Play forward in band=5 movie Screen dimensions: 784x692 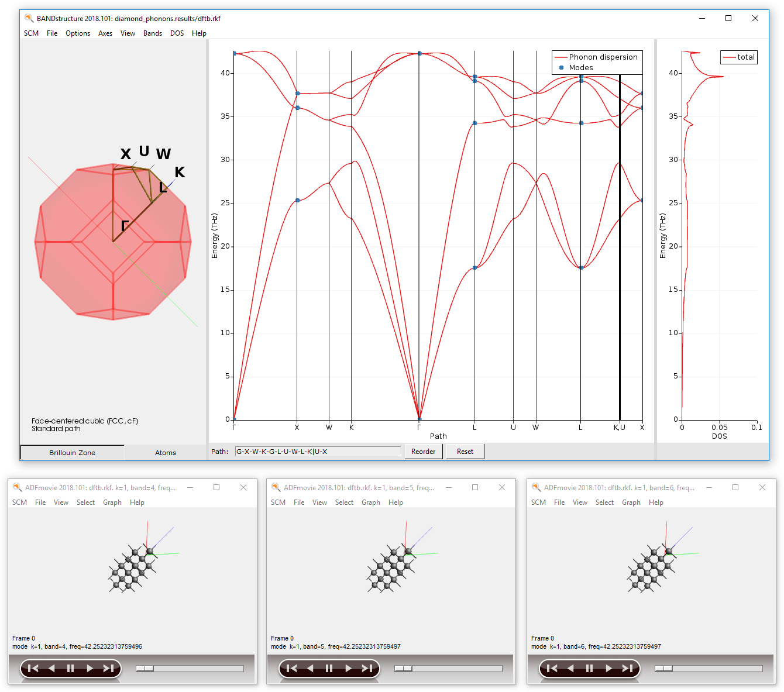coord(348,669)
